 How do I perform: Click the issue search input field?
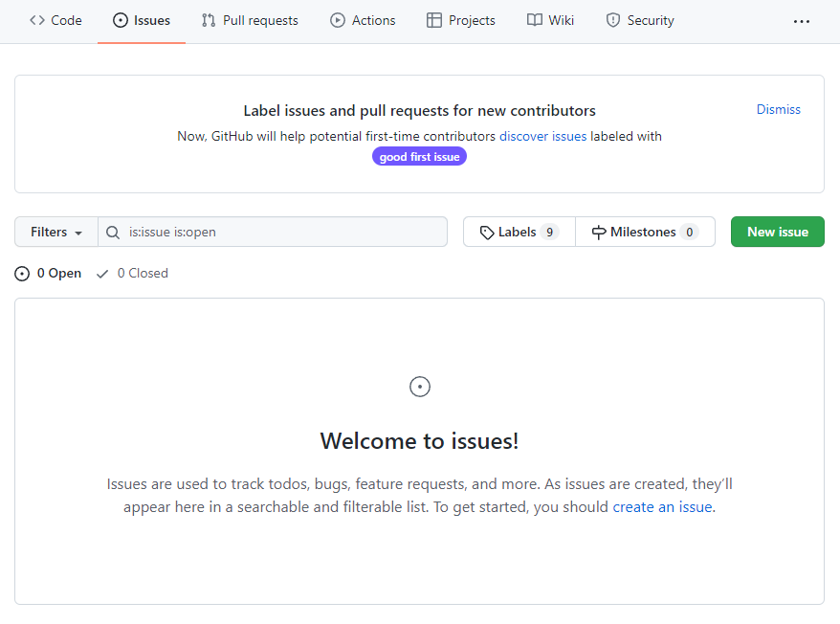(x=282, y=232)
